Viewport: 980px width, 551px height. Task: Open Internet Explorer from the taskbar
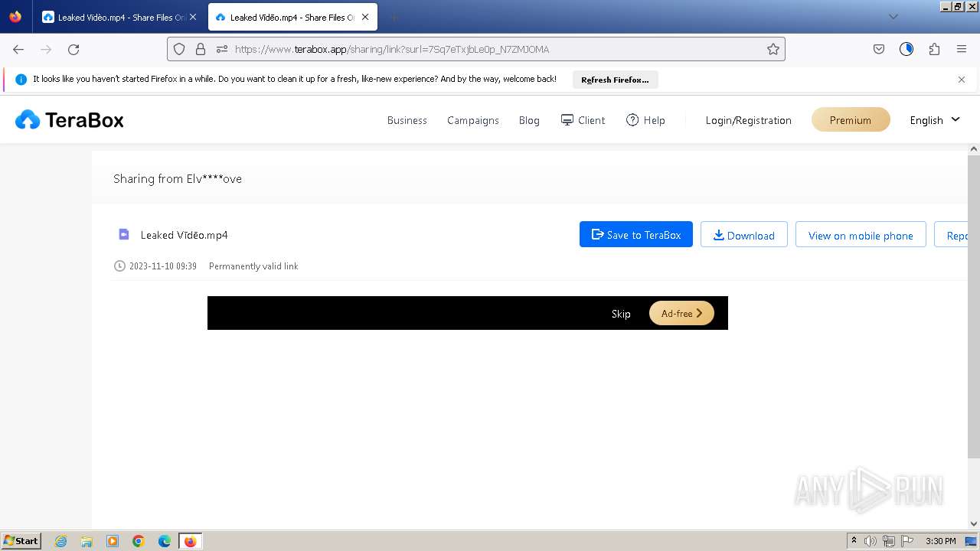pos(60,541)
